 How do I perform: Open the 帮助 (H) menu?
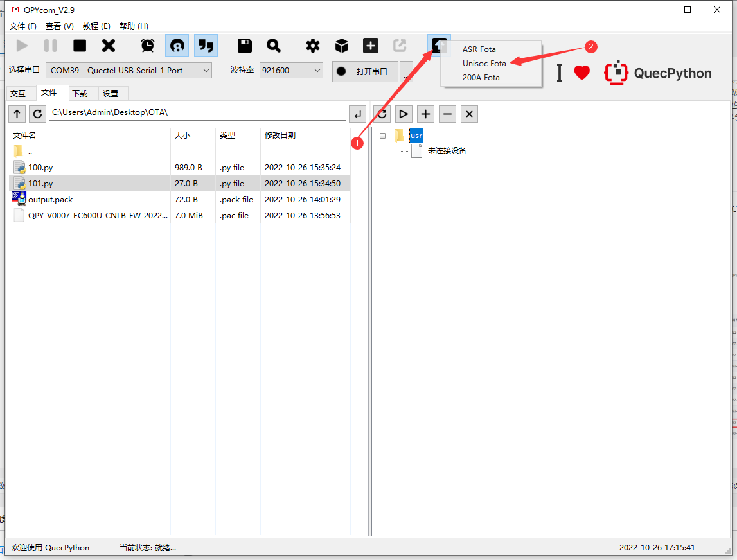coord(134,26)
